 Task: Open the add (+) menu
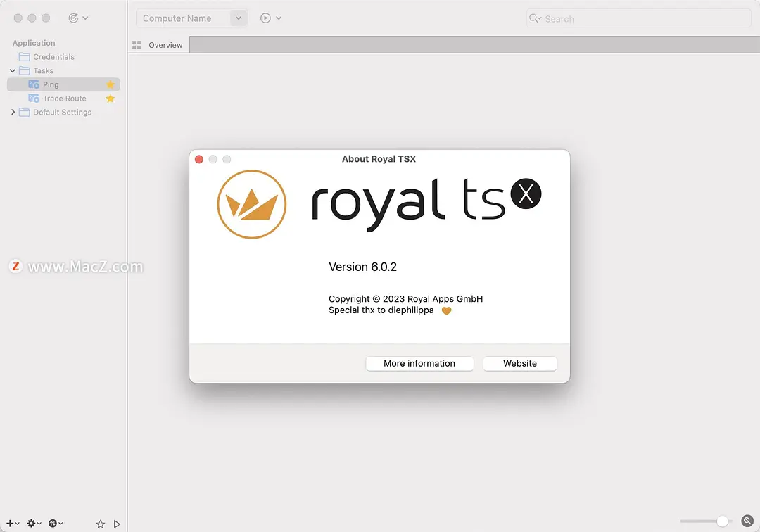(x=13, y=524)
